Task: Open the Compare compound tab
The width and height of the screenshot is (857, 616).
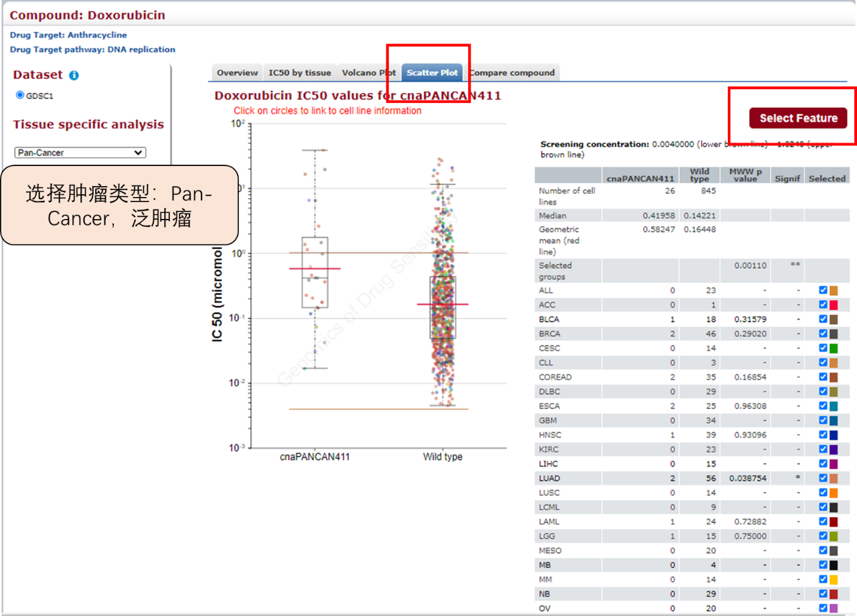Action: [x=512, y=72]
